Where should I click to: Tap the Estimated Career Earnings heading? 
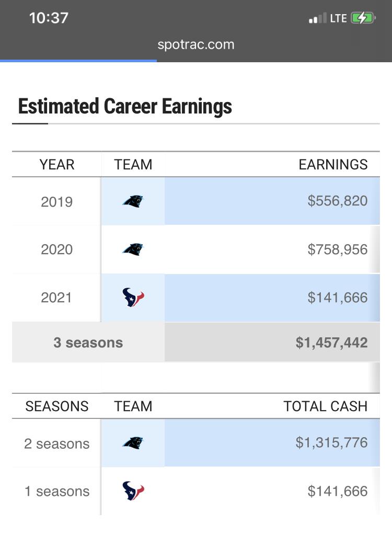(x=125, y=106)
